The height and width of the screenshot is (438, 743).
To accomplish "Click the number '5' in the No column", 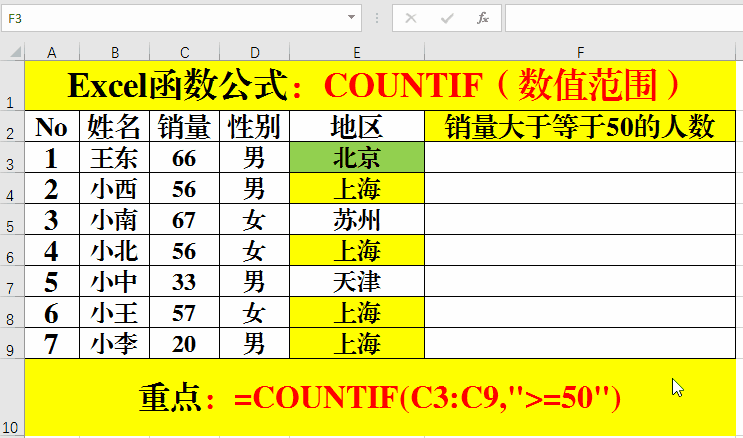I will pyautogui.click(x=51, y=282).
